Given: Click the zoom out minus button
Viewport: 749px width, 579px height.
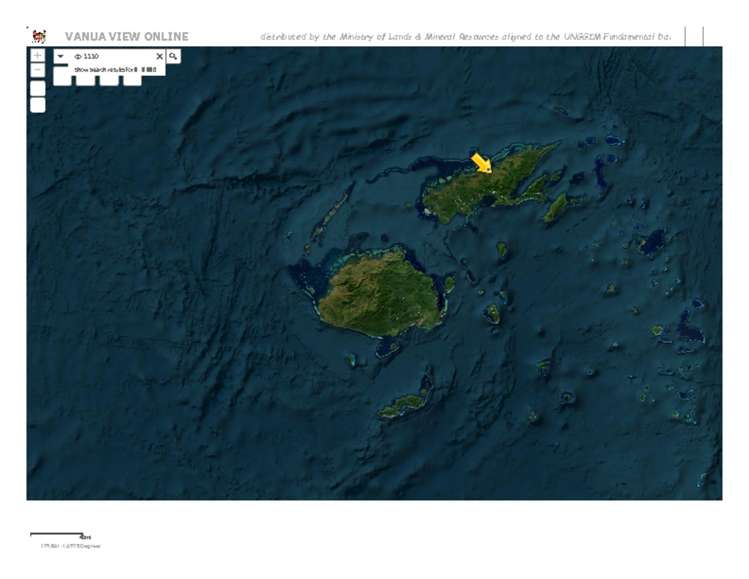Looking at the screenshot, I should [37, 71].
